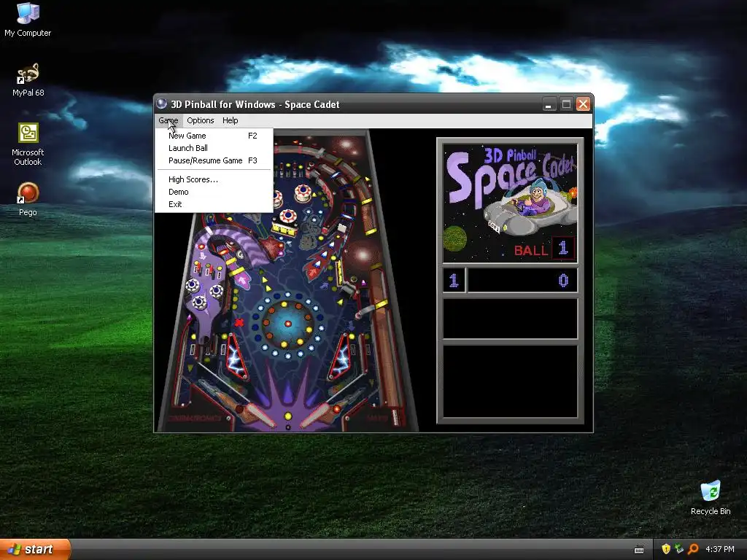This screenshot has height=560, width=747.
Task: Click the Space Cadet logo artwork
Action: click(x=510, y=202)
